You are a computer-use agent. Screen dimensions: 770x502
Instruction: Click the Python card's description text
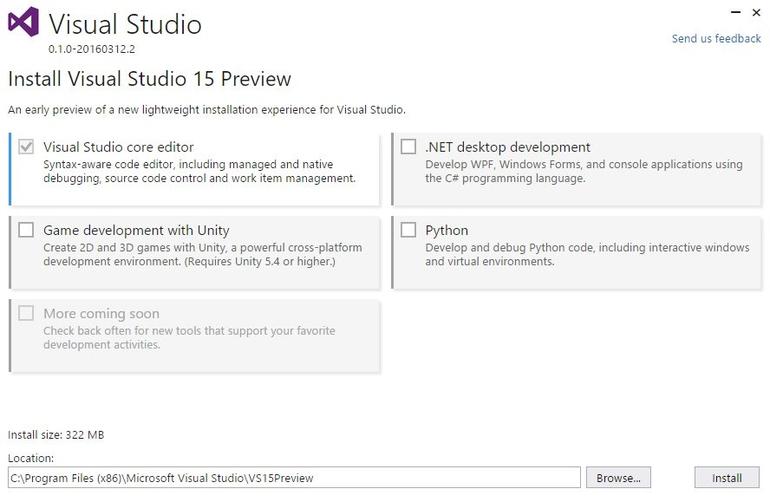pyautogui.click(x=586, y=254)
